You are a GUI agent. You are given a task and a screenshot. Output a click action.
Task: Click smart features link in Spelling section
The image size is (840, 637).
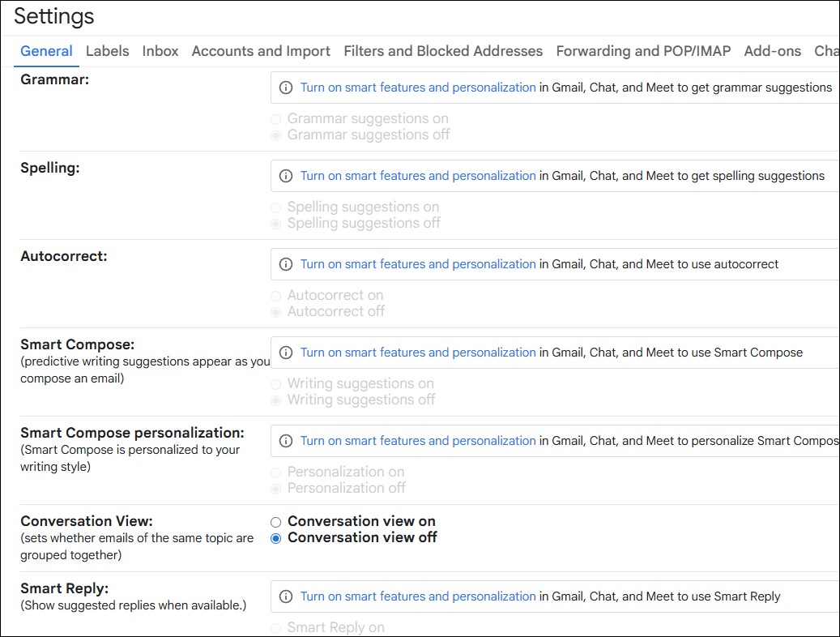point(418,176)
